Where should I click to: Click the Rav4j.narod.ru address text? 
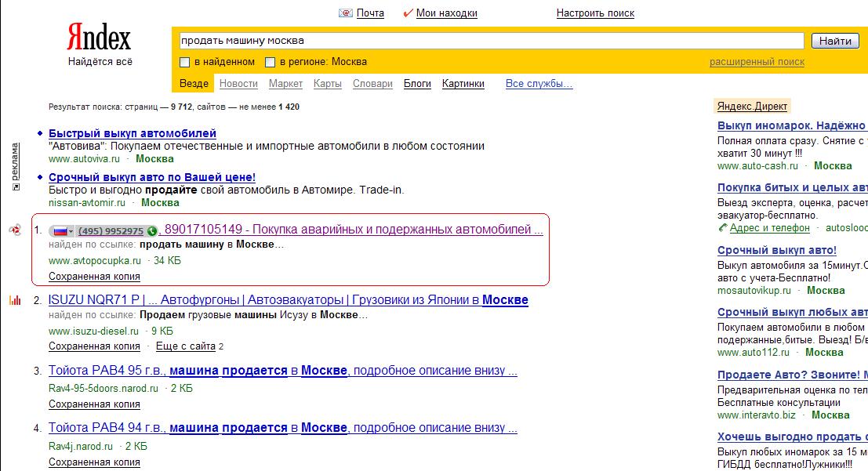pos(81,446)
